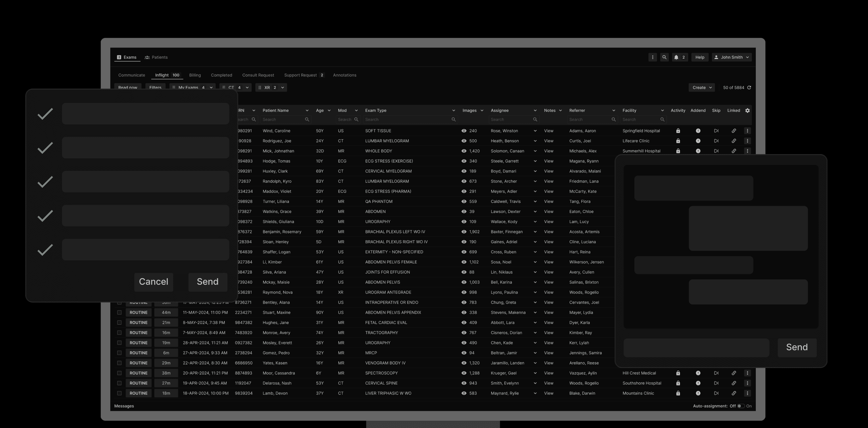
Task: Expand the Create dropdown
Action: pos(702,88)
